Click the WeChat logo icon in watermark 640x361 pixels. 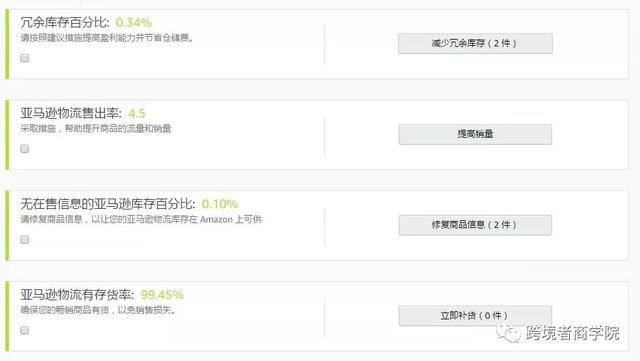tap(508, 332)
